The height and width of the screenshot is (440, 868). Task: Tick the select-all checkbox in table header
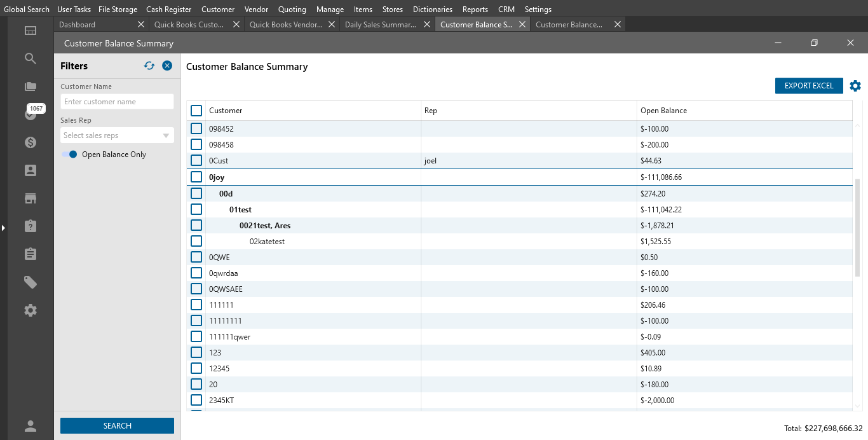pyautogui.click(x=196, y=111)
